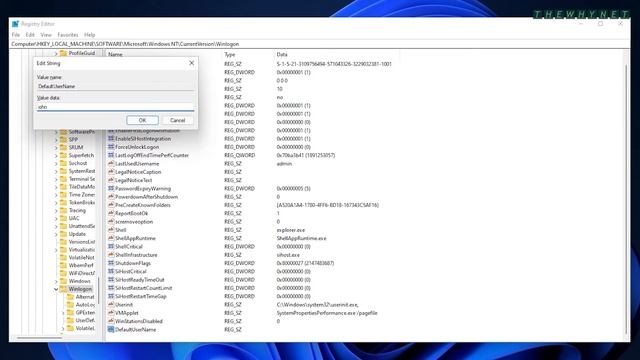Image resolution: width=640 pixels, height=360 pixels.
Task: Open the Edit menu
Action: 30,35
